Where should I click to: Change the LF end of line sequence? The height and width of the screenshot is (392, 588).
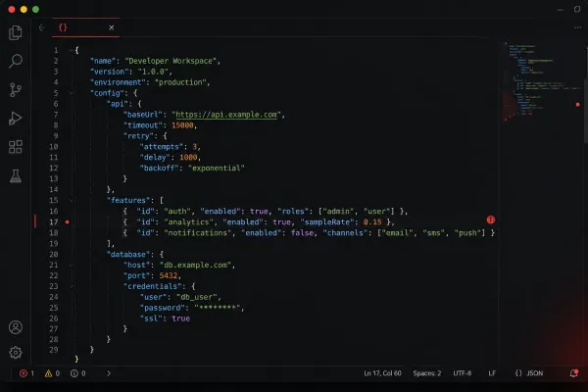point(492,373)
